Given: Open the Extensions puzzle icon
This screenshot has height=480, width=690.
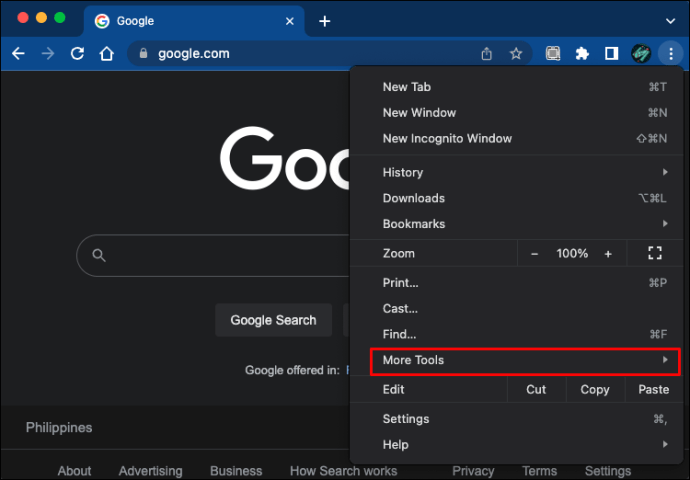Looking at the screenshot, I should coord(582,54).
